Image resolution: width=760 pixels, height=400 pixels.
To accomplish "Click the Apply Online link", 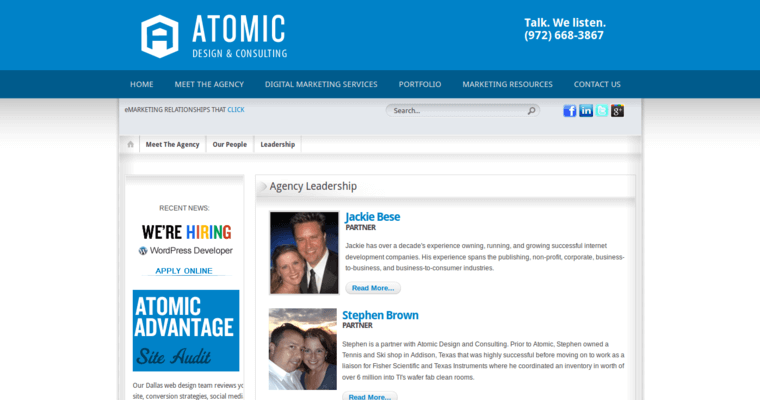I will [x=184, y=270].
